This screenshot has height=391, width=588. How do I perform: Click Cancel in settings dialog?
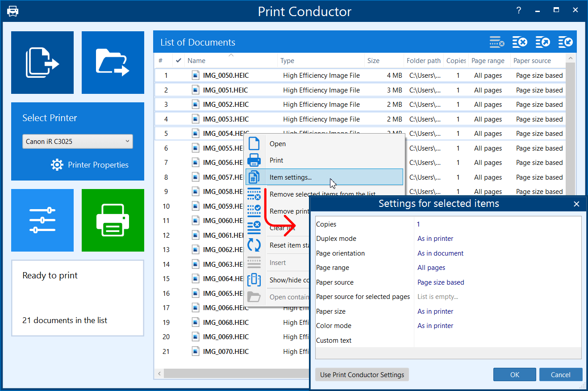[x=561, y=374]
